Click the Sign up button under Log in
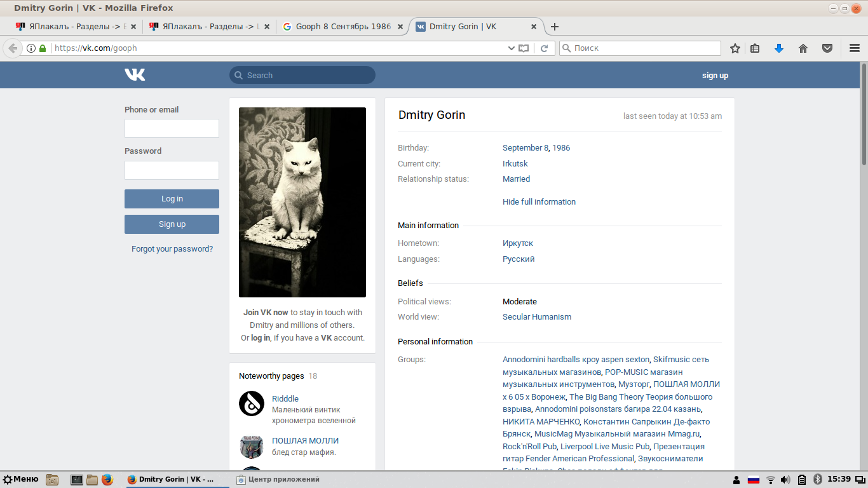Viewport: 868px width, 488px height. click(172, 224)
